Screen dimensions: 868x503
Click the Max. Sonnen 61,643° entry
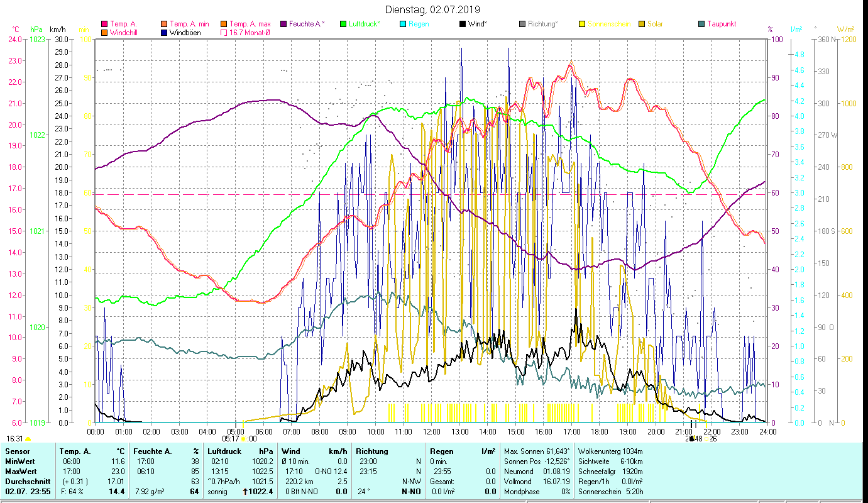(x=537, y=451)
